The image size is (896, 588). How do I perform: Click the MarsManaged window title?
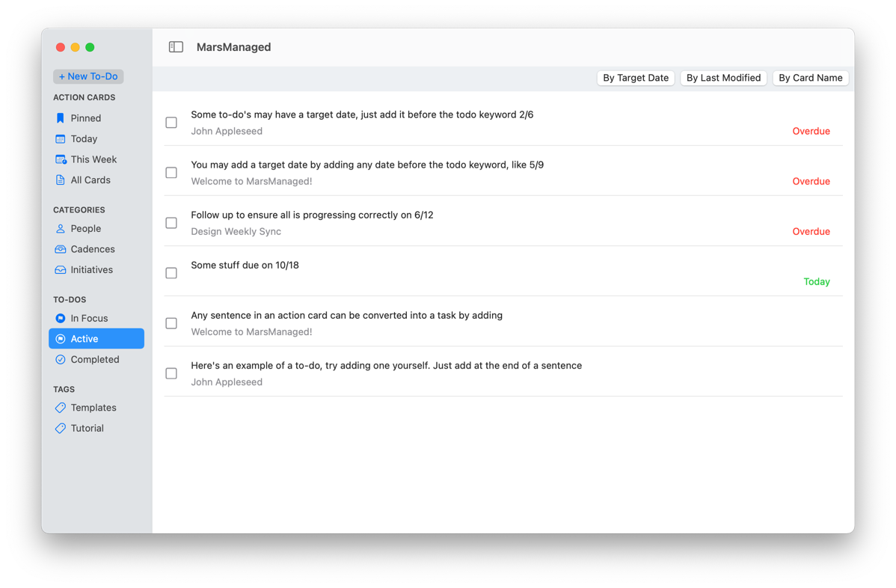tap(233, 47)
